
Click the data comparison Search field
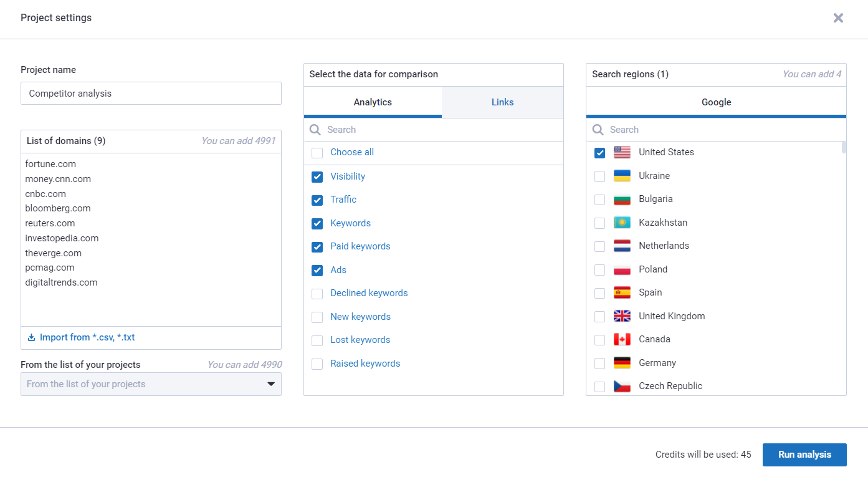(x=434, y=130)
